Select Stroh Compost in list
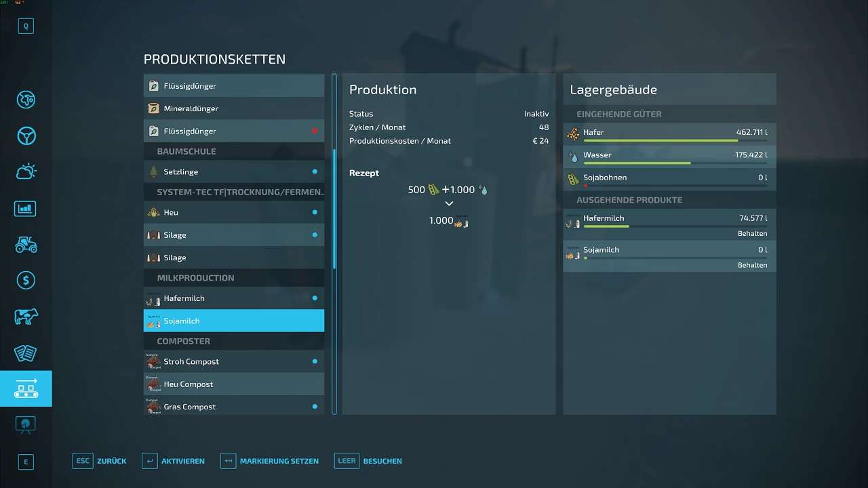868x488 pixels. coord(234,361)
